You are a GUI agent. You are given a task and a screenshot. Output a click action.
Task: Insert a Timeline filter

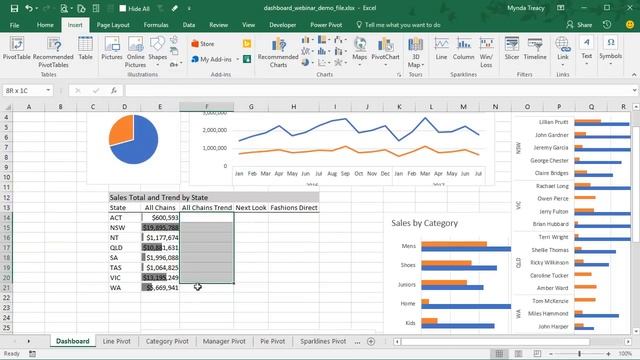point(535,49)
